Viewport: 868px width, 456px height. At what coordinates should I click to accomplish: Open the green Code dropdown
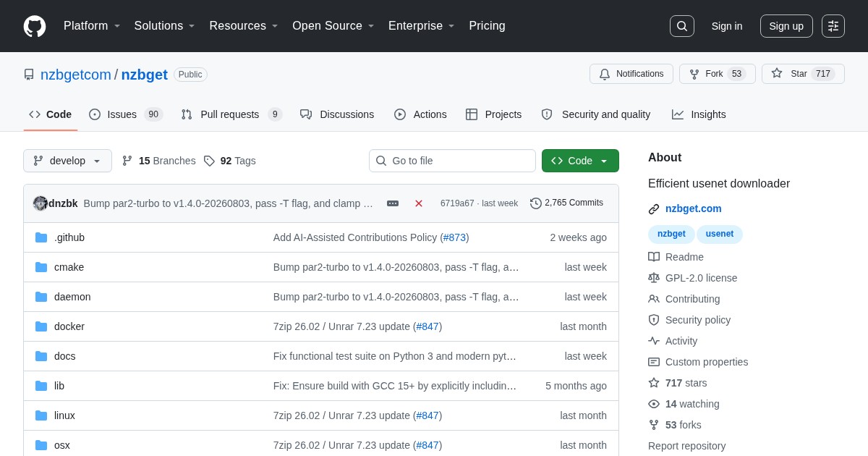(580, 161)
